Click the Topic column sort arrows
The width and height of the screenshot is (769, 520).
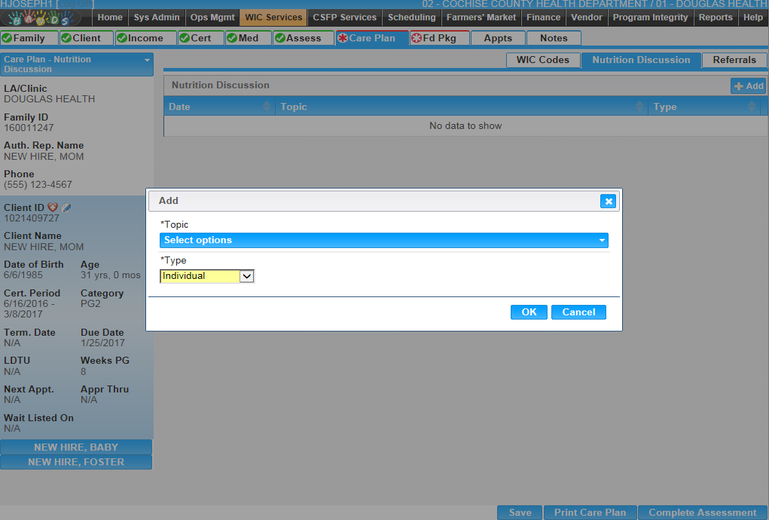(637, 107)
